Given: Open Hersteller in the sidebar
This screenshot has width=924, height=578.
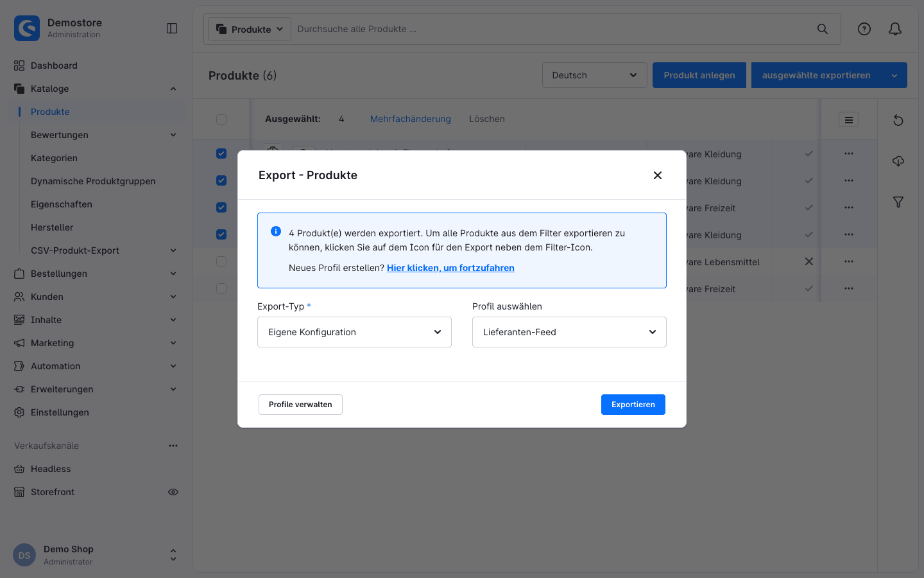Looking at the screenshot, I should (52, 227).
